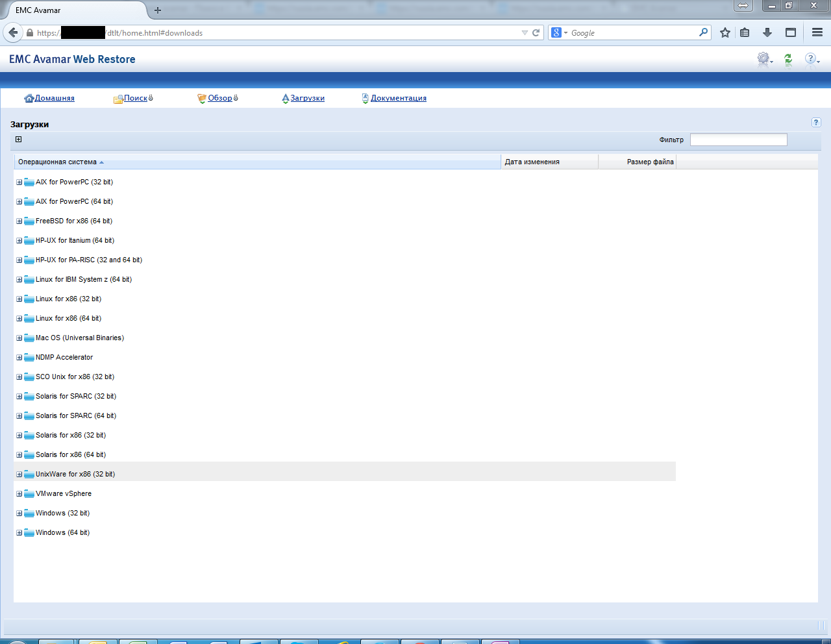Viewport: 831px width, 644px height.
Task: Click the Mac OS (Universal Binaries) folder icon
Action: point(29,338)
